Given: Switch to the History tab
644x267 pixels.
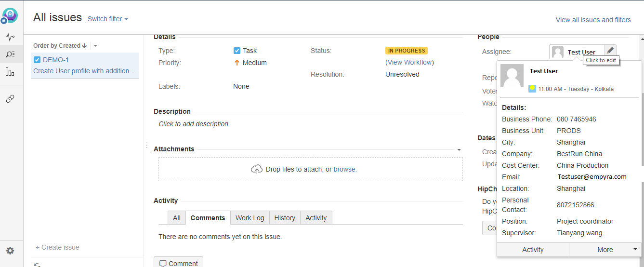Looking at the screenshot, I should (x=285, y=218).
